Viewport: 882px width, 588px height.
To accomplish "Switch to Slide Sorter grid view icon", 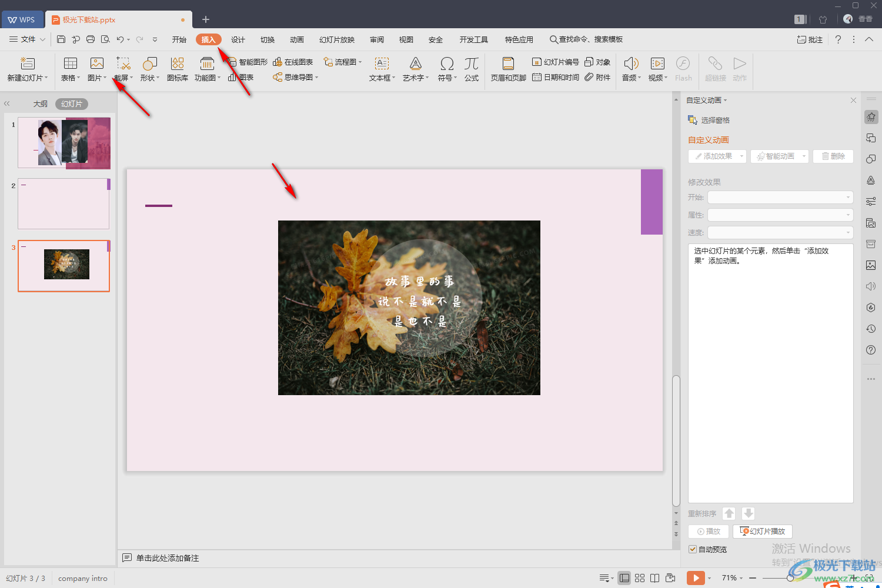I will (x=640, y=578).
